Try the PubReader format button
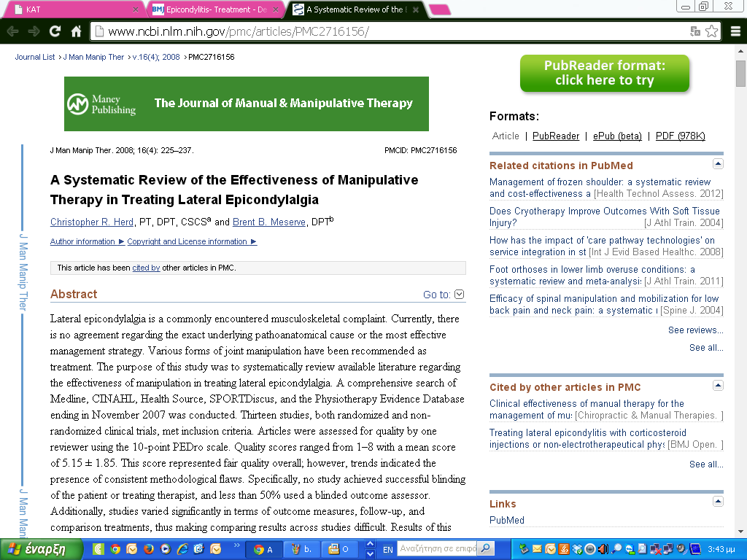 click(605, 73)
